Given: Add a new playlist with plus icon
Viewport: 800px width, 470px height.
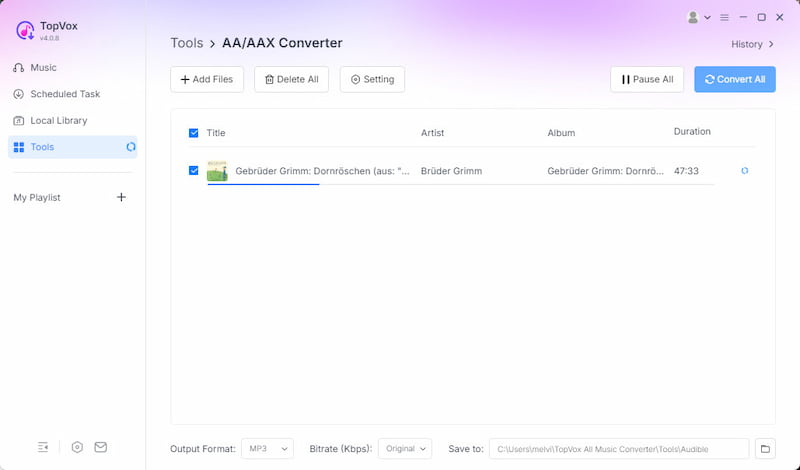Looking at the screenshot, I should point(121,197).
